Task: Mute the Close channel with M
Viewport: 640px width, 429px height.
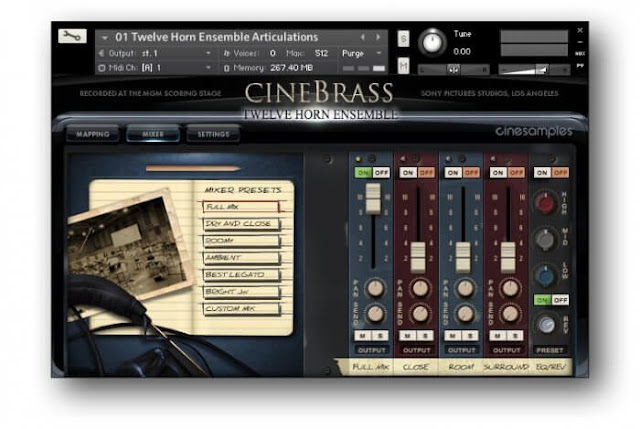Action: click(408, 336)
